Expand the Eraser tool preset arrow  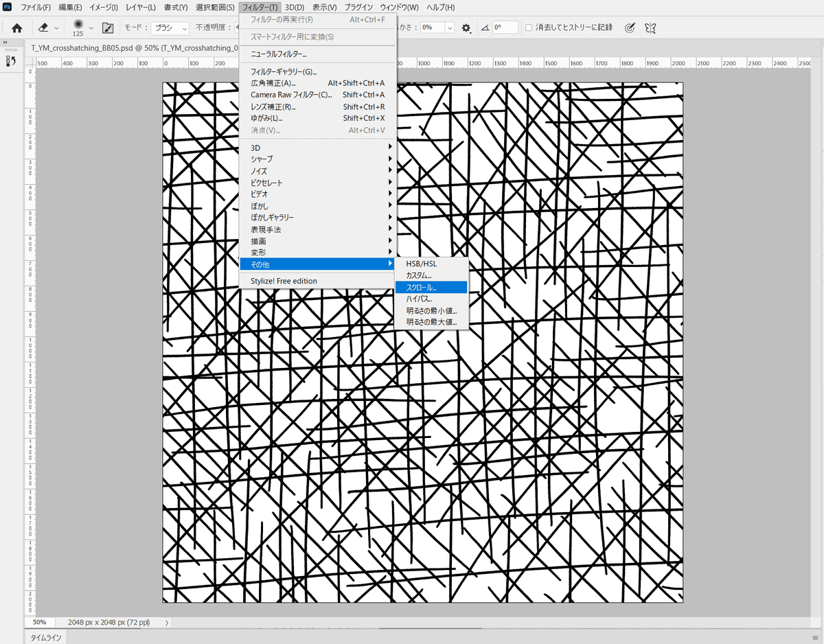56,28
